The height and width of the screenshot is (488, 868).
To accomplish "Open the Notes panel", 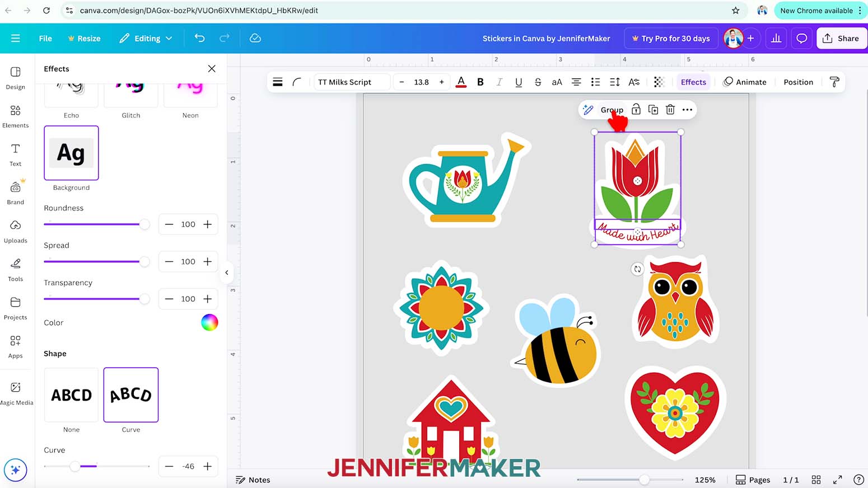I will (x=253, y=480).
